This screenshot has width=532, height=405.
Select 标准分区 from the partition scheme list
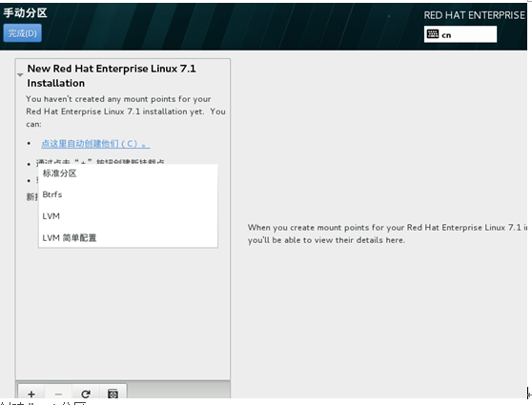pos(128,173)
